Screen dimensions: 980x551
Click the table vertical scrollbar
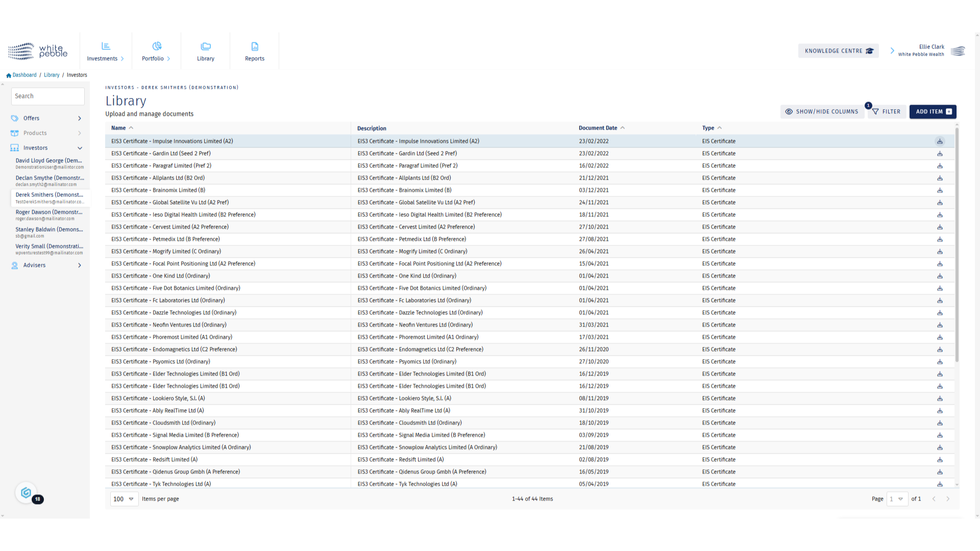[x=957, y=245]
